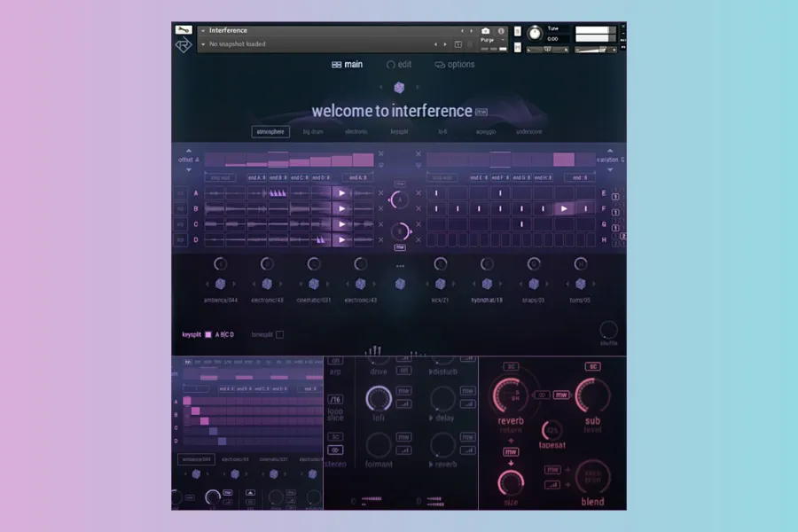Image resolution: width=798 pixels, height=532 pixels.
Task: Open the Purge dropdown menu
Action: coord(493,41)
